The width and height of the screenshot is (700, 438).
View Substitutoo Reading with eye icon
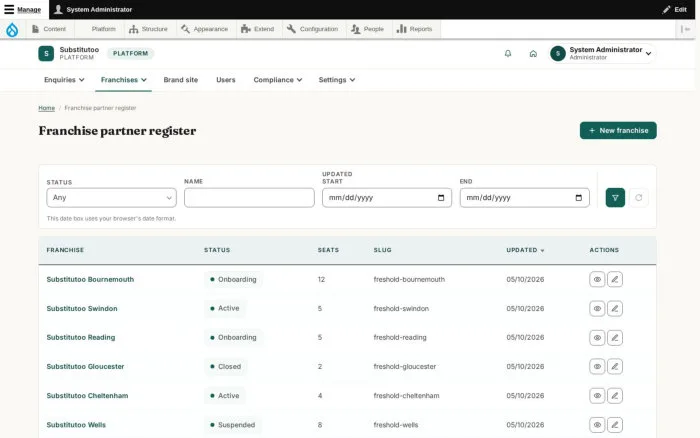click(x=597, y=338)
